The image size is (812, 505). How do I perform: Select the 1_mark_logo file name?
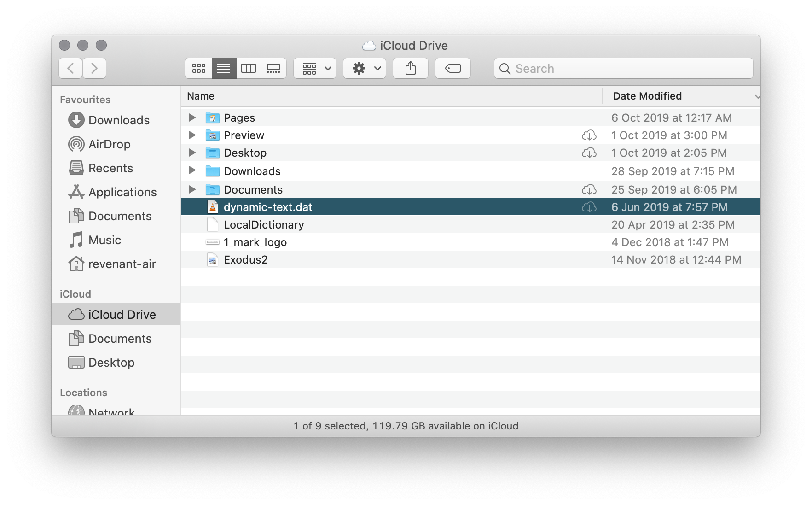click(x=255, y=242)
